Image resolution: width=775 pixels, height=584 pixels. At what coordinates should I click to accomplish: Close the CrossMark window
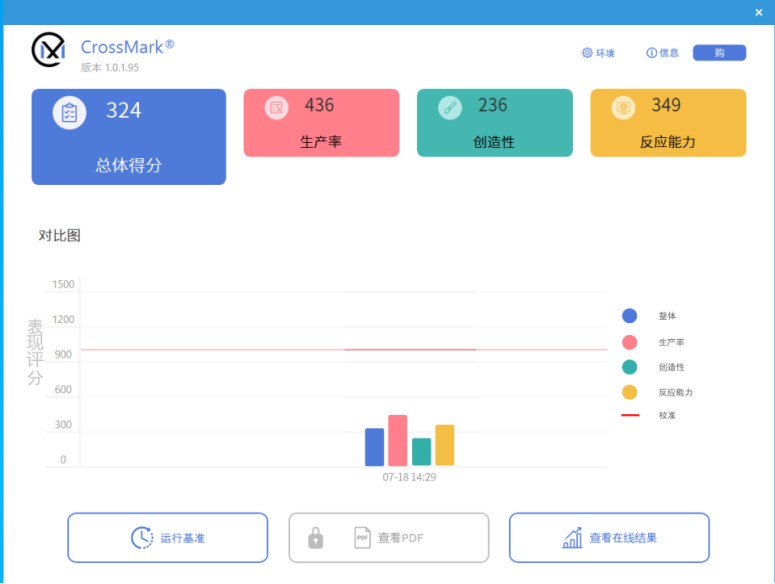759,13
